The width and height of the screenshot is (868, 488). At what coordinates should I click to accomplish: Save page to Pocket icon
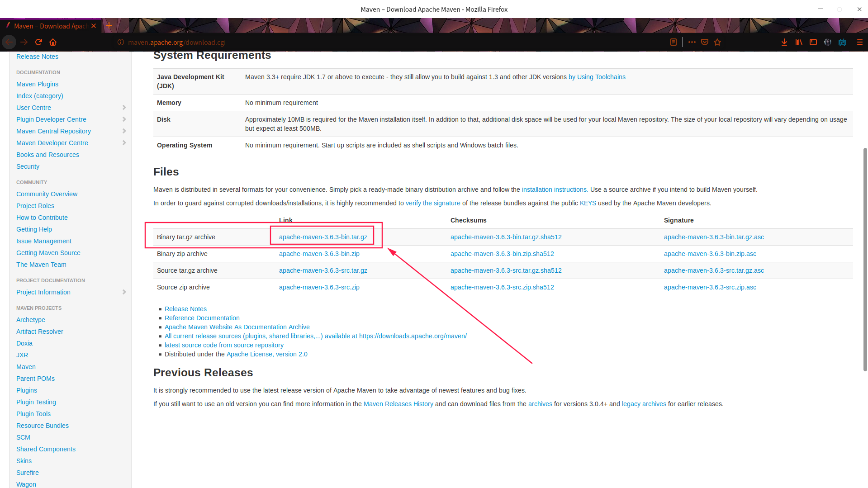coord(705,42)
